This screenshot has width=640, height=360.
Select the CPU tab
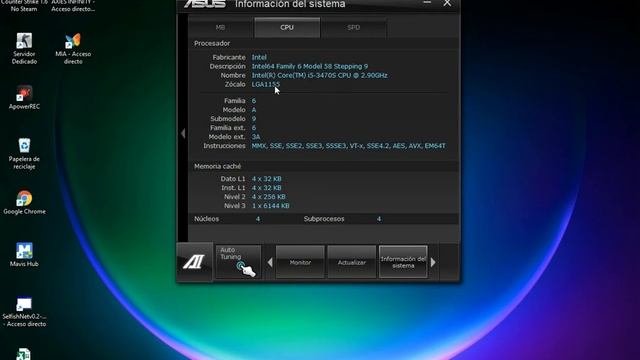[287, 27]
